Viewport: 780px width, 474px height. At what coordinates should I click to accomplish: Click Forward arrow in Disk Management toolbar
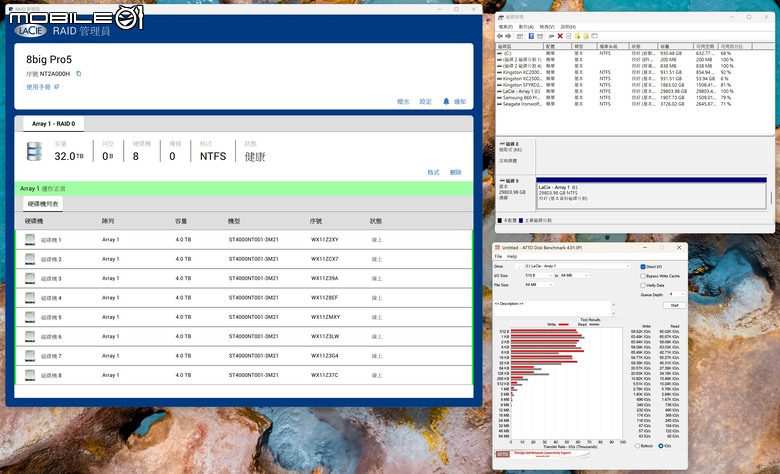coord(508,36)
